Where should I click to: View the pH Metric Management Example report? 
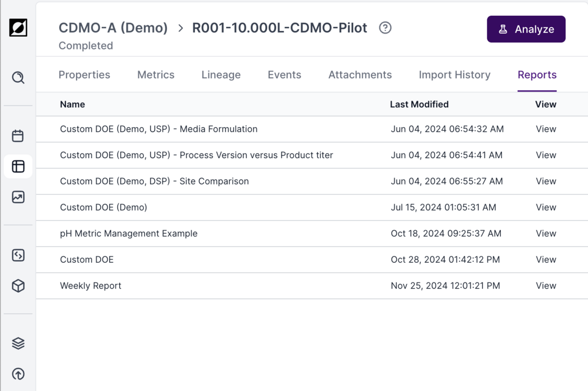pyautogui.click(x=545, y=233)
